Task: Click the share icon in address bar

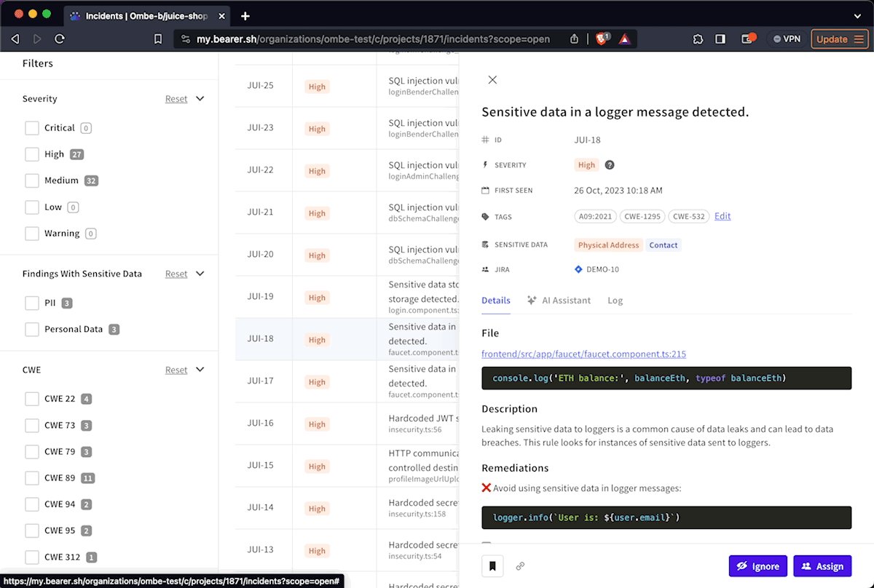Action: [574, 39]
